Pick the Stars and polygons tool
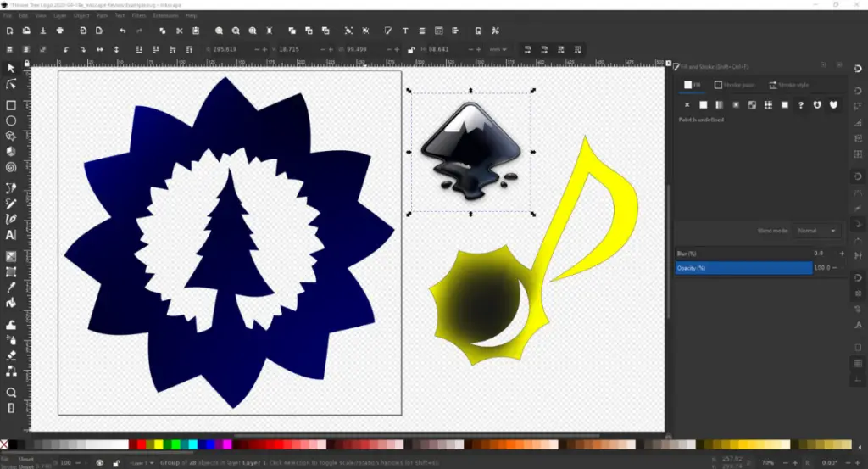The width and height of the screenshot is (868, 469). pyautogui.click(x=10, y=137)
